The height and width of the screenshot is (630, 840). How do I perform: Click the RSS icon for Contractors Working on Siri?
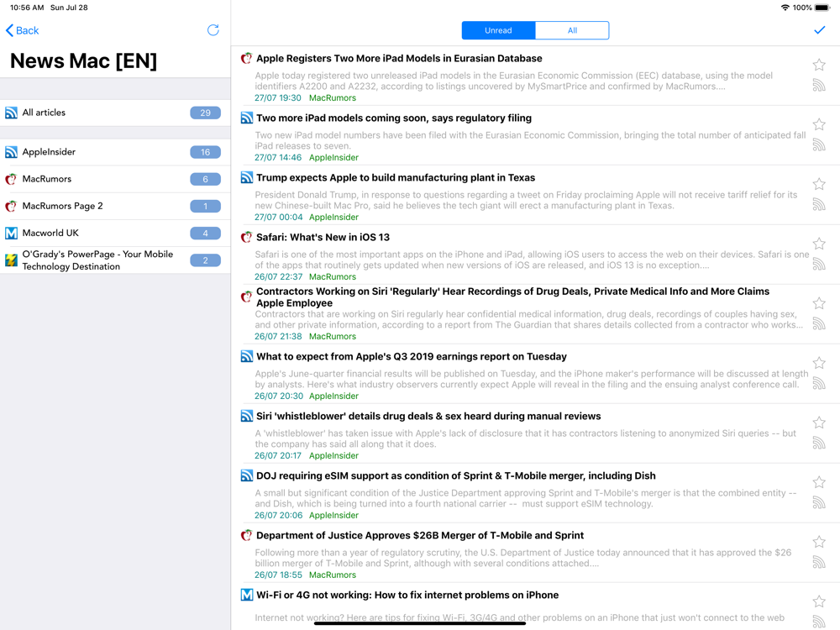coord(818,323)
